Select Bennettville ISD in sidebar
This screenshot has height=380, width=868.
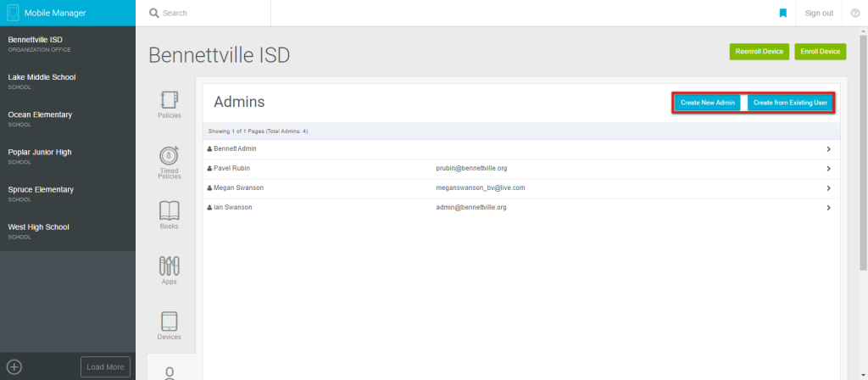pos(68,44)
